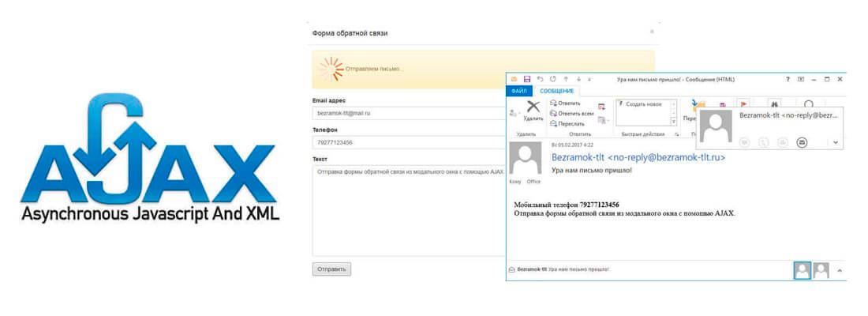
Task: Click the follow-up red flag icon
Action: tap(744, 103)
